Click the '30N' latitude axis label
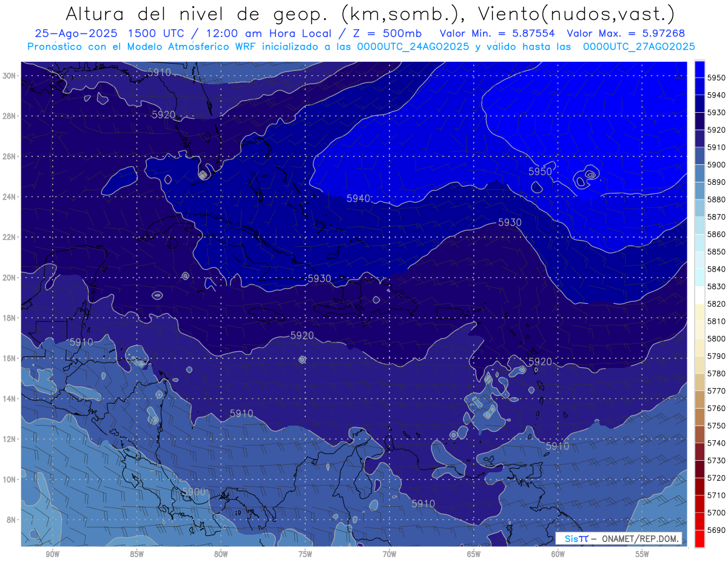Screen dimensions: 728x562 click(x=10, y=76)
